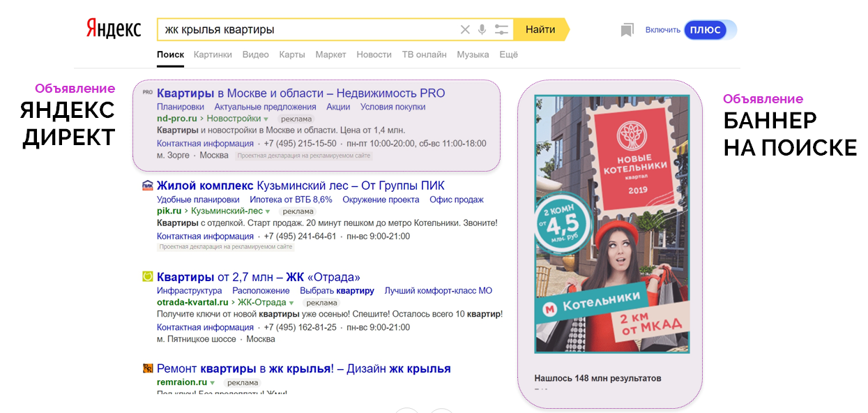Click the remraion favicon beside Ремонт квартиры
The height and width of the screenshot is (413, 868).
pyautogui.click(x=147, y=368)
